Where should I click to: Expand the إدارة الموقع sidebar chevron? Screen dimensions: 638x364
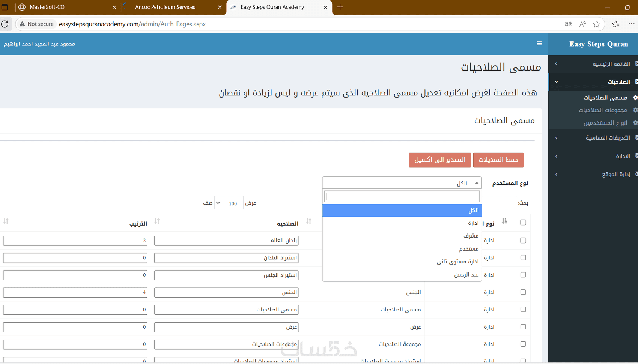pyautogui.click(x=556, y=174)
